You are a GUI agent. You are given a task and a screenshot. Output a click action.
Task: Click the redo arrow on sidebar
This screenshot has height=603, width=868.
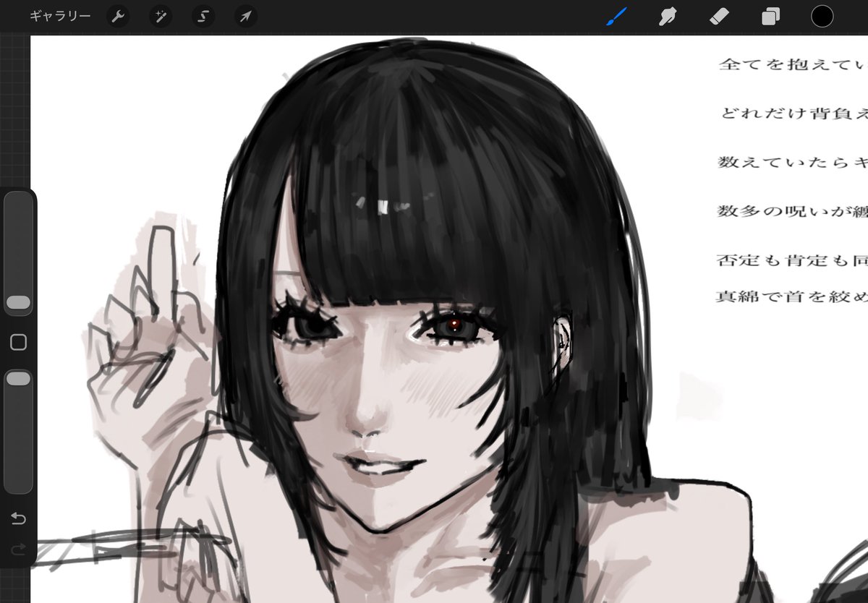click(x=19, y=550)
